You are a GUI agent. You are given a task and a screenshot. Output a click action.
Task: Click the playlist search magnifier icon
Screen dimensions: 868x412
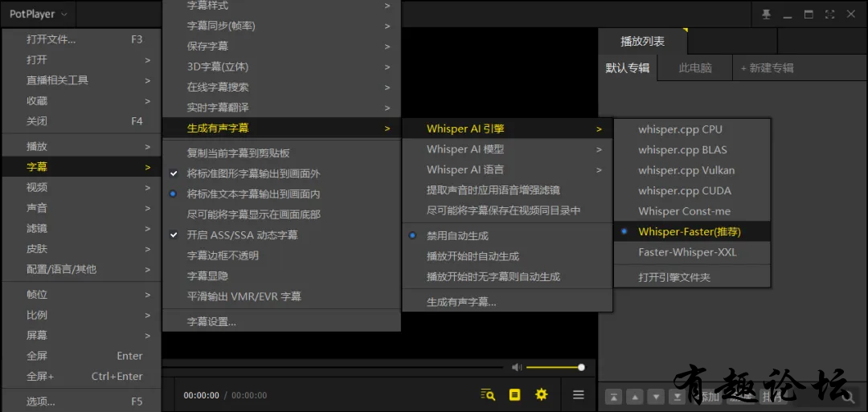[848, 397]
